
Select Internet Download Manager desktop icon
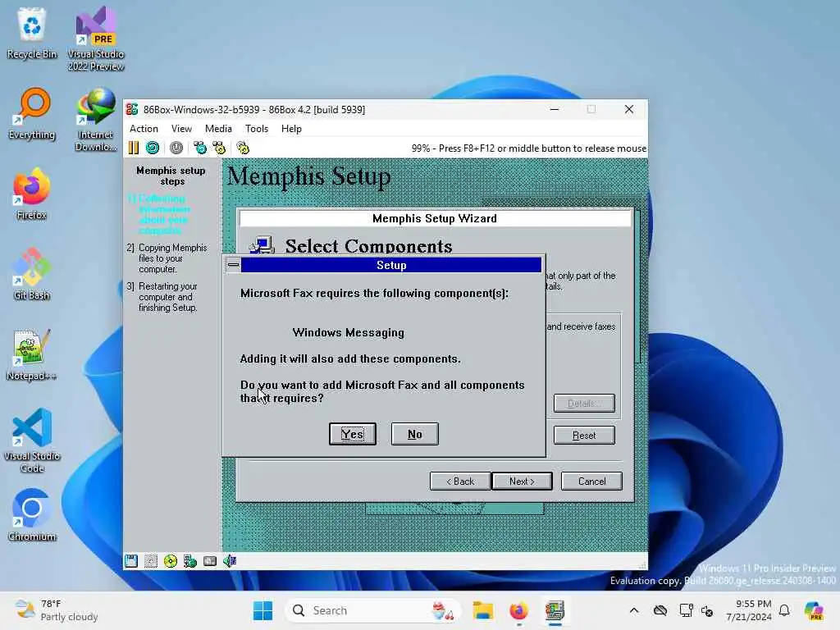click(96, 119)
